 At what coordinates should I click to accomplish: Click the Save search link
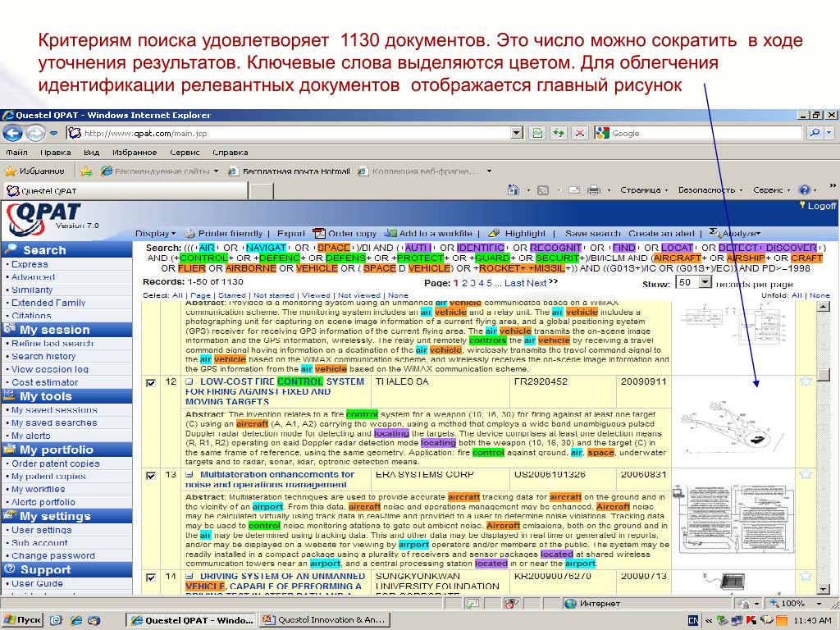pos(592,234)
